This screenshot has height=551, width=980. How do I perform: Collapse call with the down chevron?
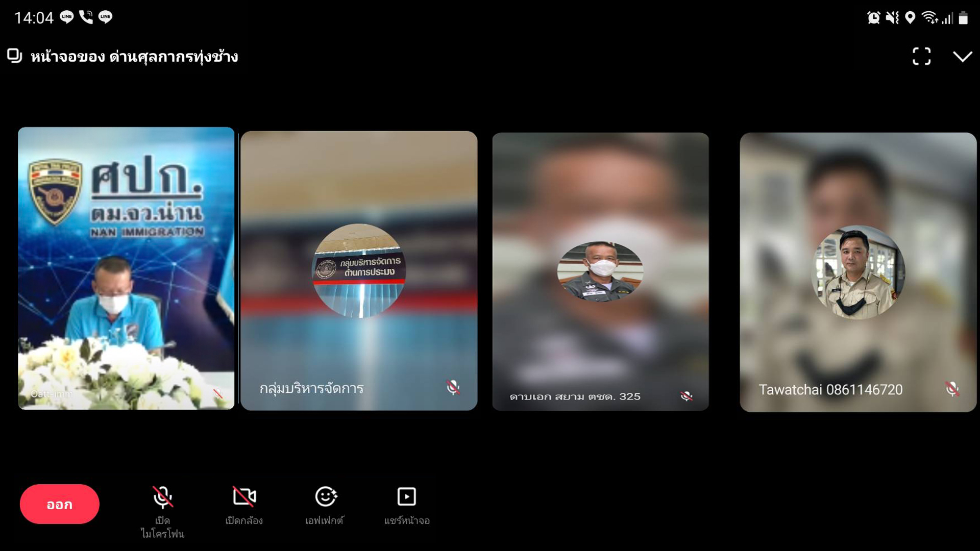click(962, 56)
